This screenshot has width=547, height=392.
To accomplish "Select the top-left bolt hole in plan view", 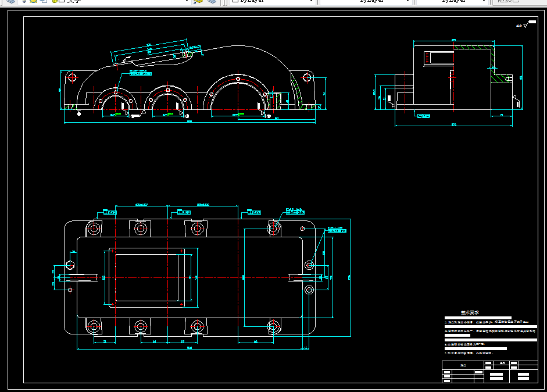I will point(94,229).
